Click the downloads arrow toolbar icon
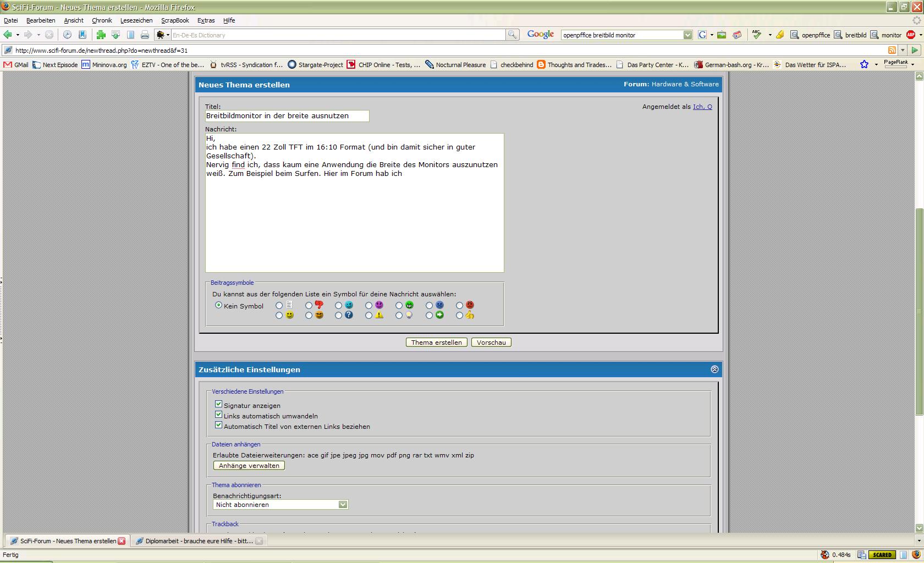924x563 pixels. [x=116, y=35]
